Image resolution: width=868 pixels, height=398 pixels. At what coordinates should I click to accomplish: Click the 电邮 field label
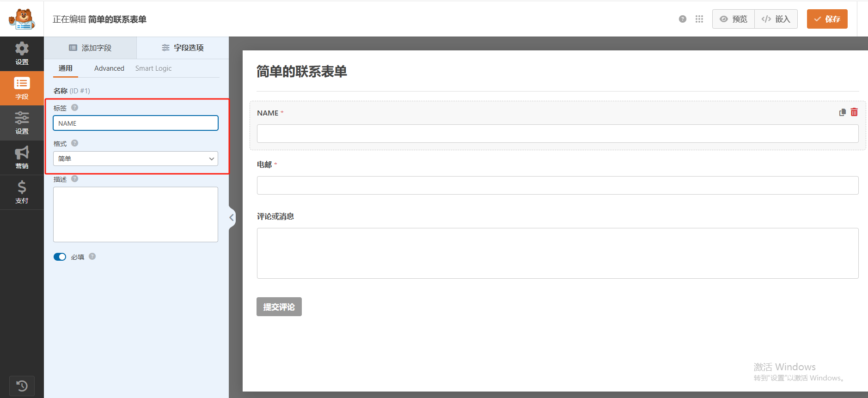pyautogui.click(x=264, y=165)
